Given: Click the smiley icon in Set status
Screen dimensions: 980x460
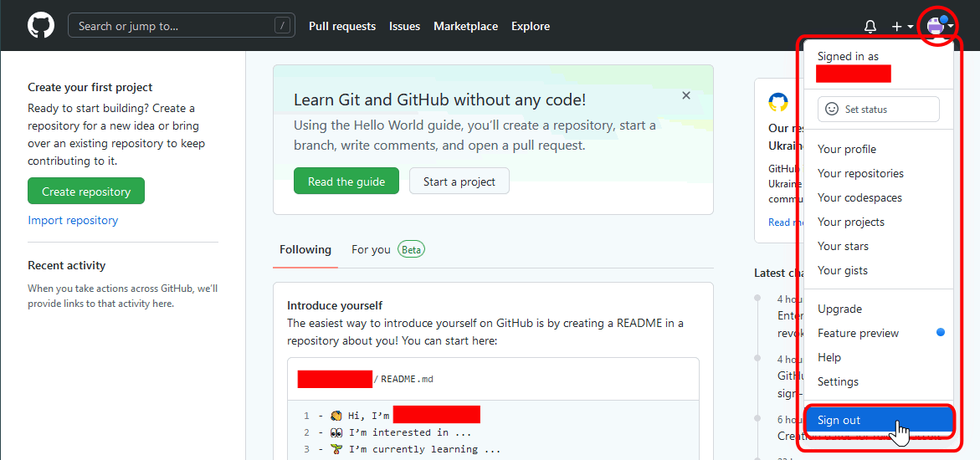Looking at the screenshot, I should pos(832,109).
